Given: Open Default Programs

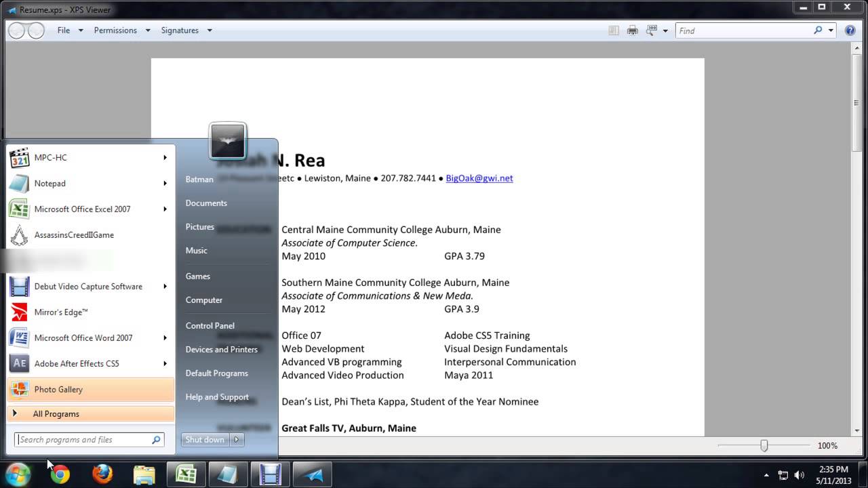Looking at the screenshot, I should coord(217,373).
